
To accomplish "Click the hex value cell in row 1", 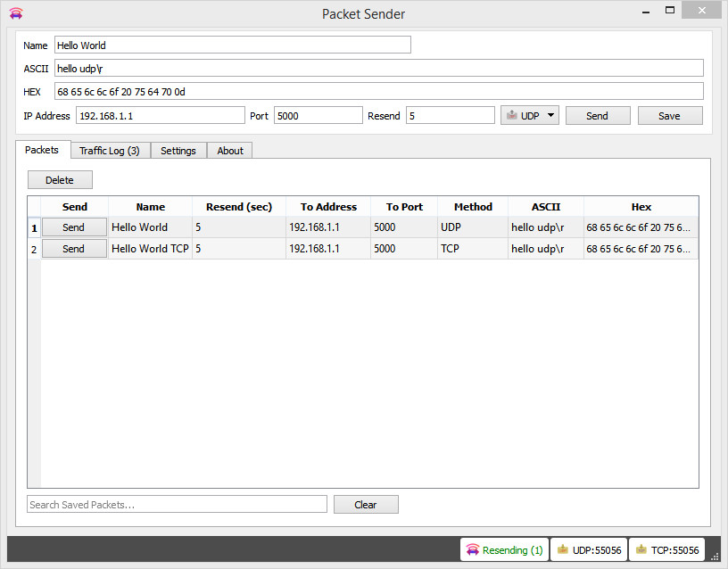I will click(x=641, y=227).
